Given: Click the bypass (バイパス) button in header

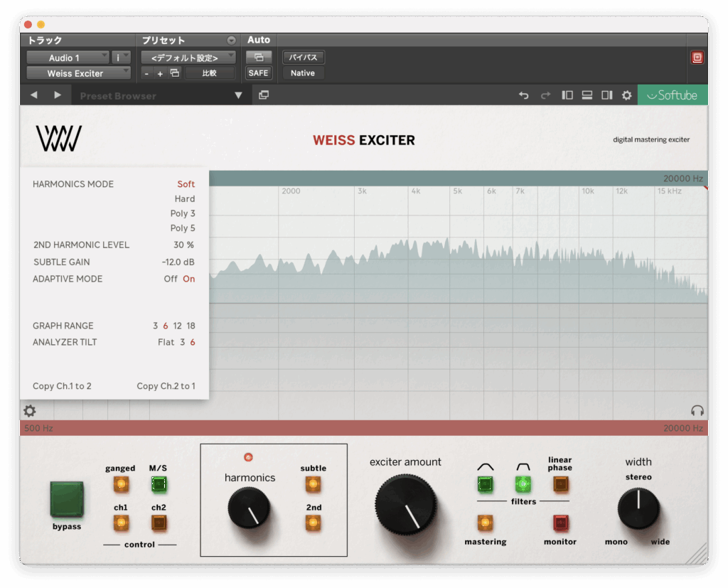Looking at the screenshot, I should (303, 58).
